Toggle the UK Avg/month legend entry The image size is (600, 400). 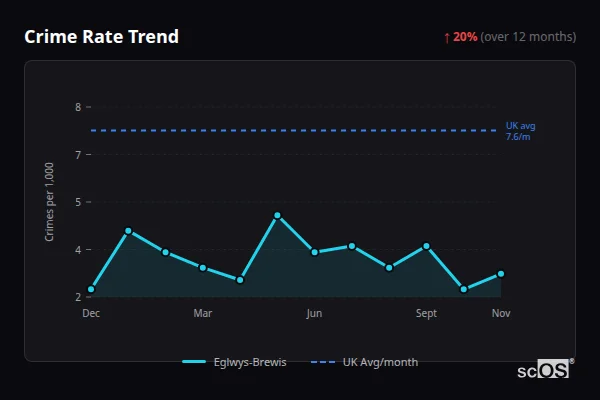coord(364,362)
